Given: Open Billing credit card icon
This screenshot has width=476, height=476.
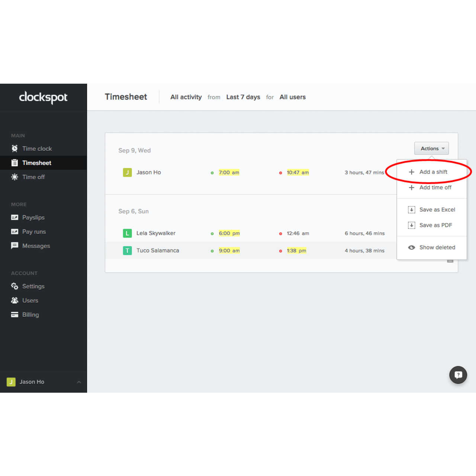Looking at the screenshot, I should coord(15,315).
